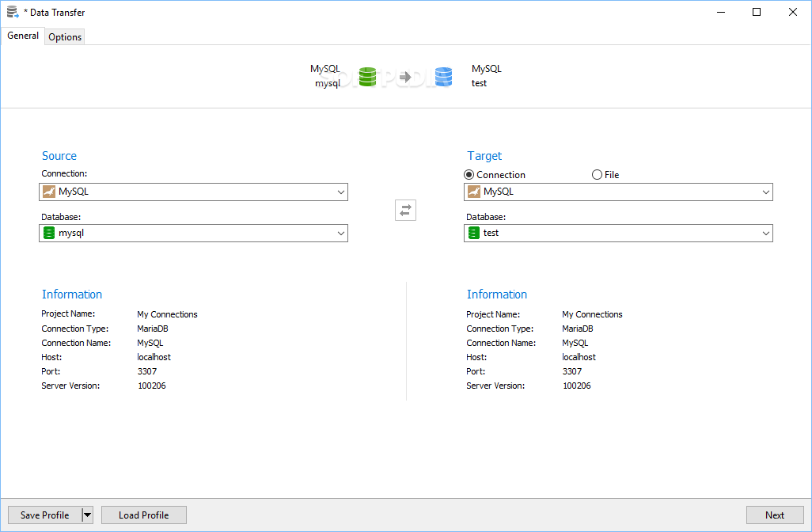Click the Source section heading
Viewport: 812px width, 532px height.
coord(59,156)
